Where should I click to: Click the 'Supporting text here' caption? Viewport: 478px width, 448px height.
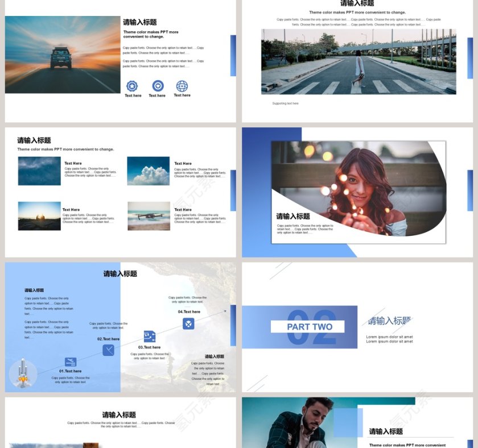[x=285, y=103]
